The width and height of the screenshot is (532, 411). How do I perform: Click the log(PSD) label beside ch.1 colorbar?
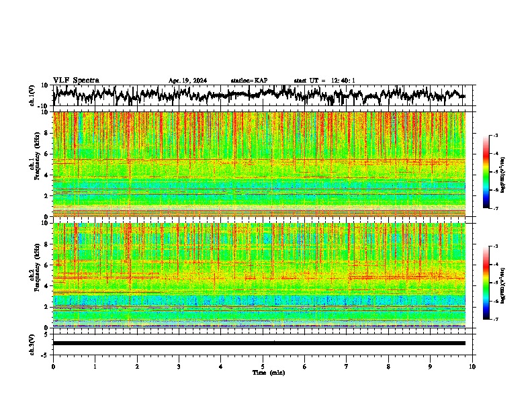[x=503, y=175]
